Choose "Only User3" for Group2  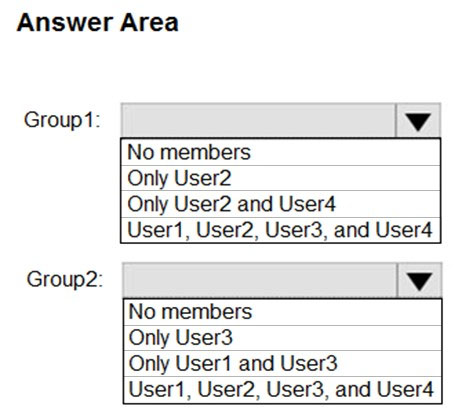click(282, 338)
